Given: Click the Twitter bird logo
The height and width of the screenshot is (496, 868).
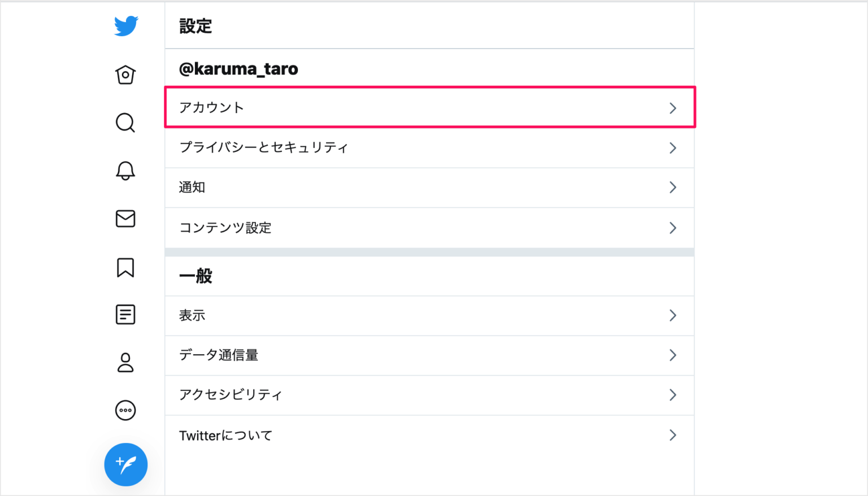Looking at the screenshot, I should (125, 25).
